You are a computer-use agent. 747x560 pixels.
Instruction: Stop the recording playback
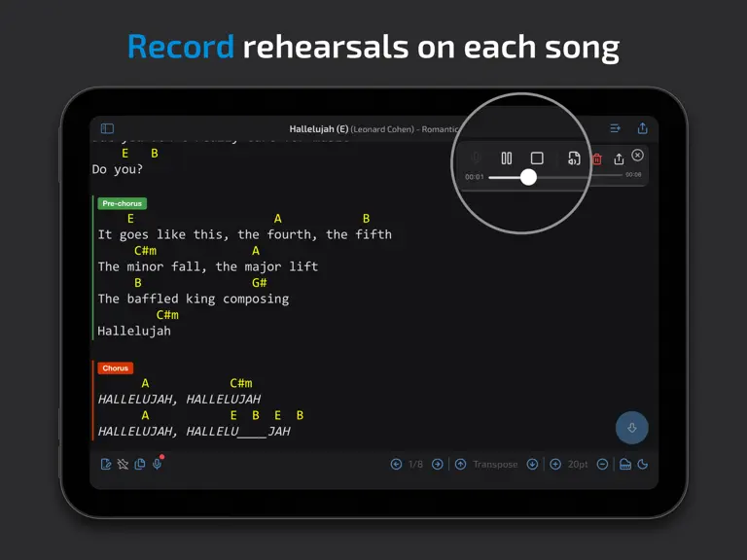click(537, 158)
